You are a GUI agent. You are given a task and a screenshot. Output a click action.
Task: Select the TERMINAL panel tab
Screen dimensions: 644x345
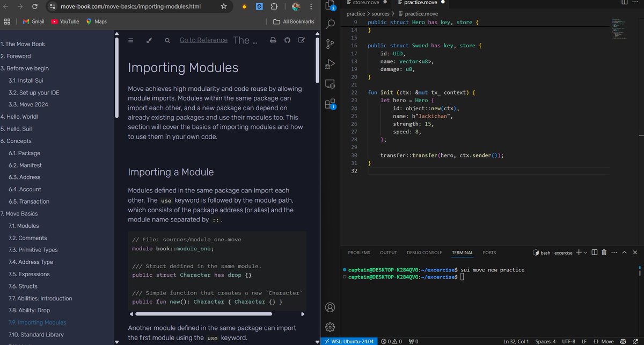463,253
